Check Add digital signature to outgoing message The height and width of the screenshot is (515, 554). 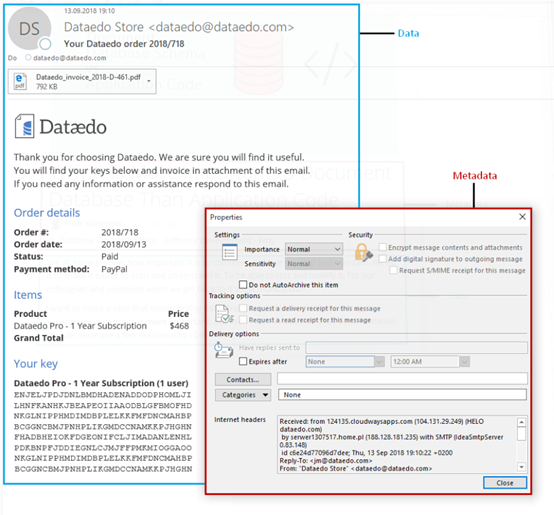coord(382,259)
